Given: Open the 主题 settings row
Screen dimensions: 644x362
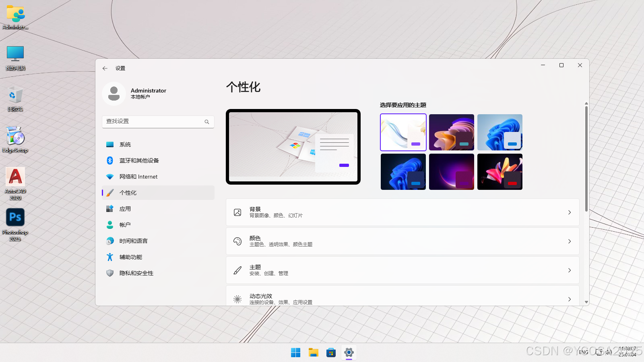Looking at the screenshot, I should (402, 270).
